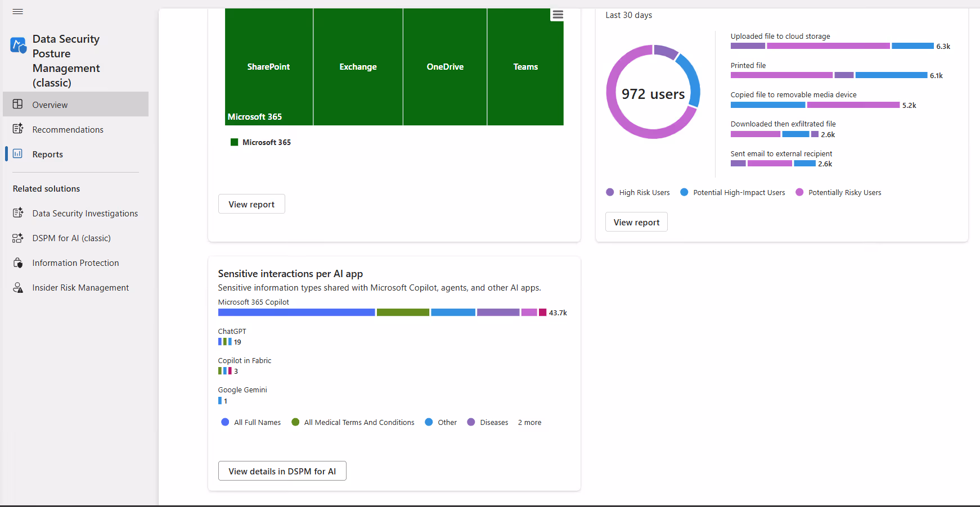The height and width of the screenshot is (507, 980).
Task: Click View report under the treemap
Action: pyautogui.click(x=251, y=204)
